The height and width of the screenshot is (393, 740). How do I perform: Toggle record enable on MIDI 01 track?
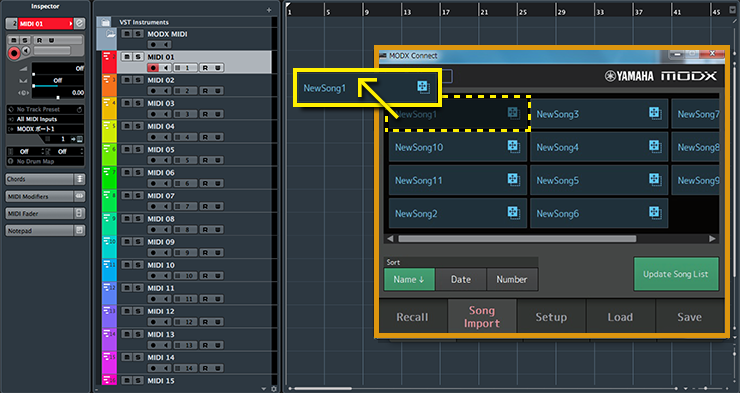[x=153, y=68]
